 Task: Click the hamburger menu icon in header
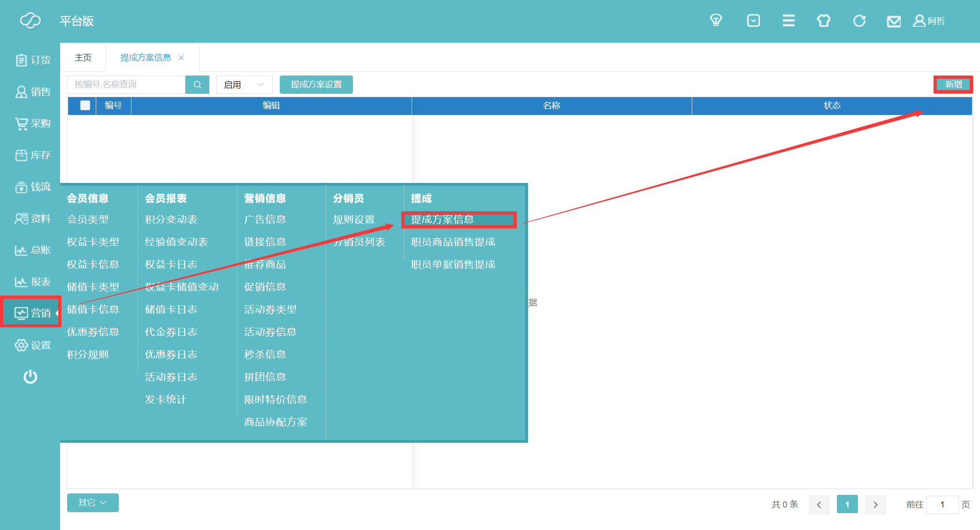coord(789,21)
